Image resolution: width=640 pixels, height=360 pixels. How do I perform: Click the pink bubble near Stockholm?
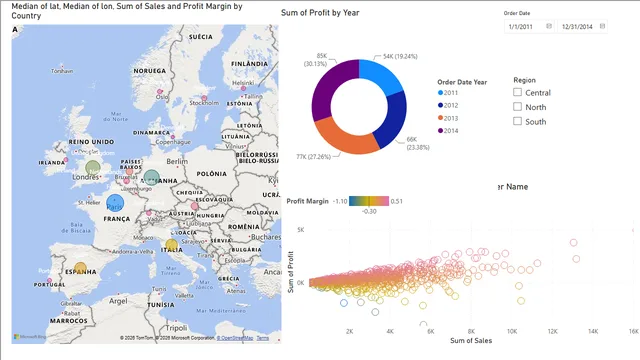point(204,98)
